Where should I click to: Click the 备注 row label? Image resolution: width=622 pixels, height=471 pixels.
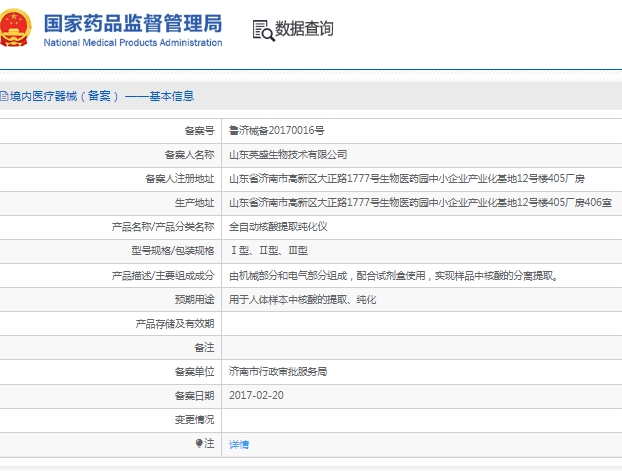coord(204,348)
